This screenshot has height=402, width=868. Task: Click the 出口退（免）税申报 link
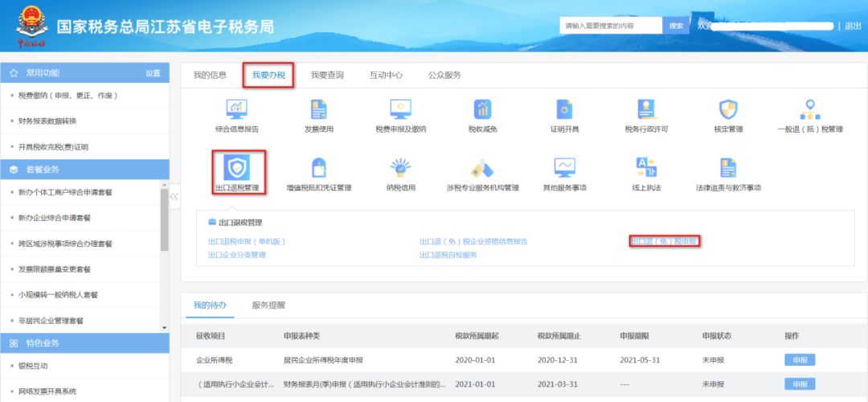pos(664,241)
